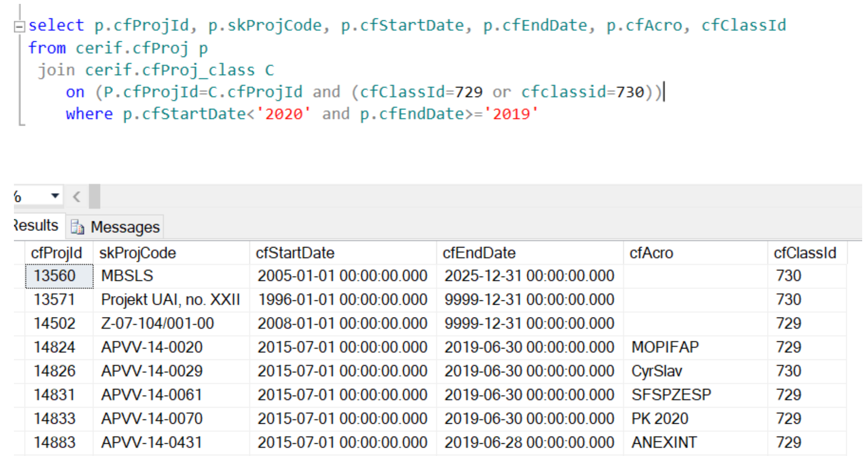The width and height of the screenshot is (868, 456).
Task: Click the cfEndDate column header
Action: coord(479,253)
